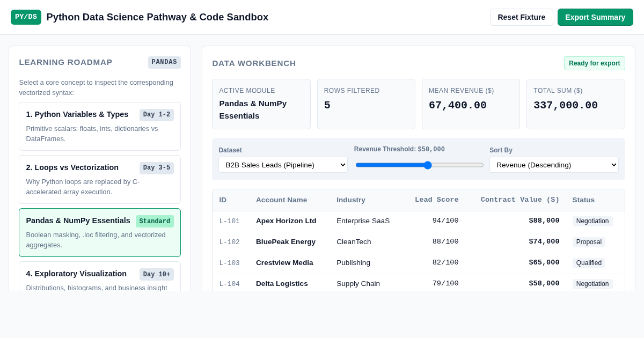Image resolution: width=644 pixels, height=338 pixels.
Task: Click the Contract Value ($) column header
Action: tap(520, 200)
